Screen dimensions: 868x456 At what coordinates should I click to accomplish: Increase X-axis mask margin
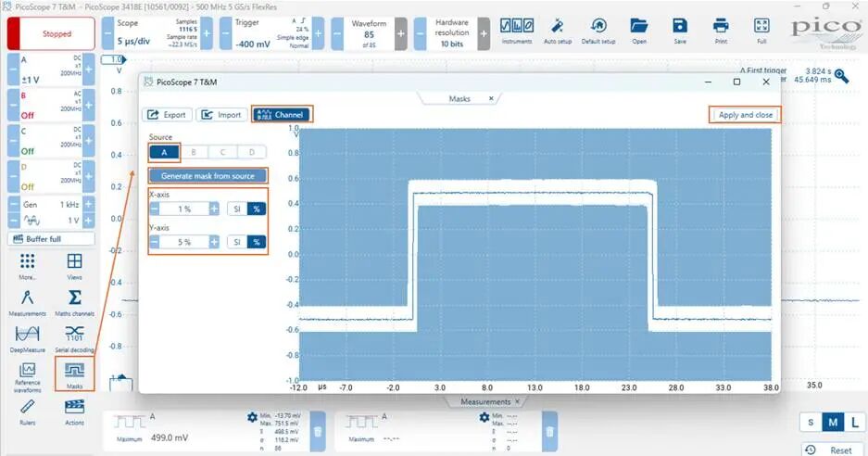(x=214, y=209)
